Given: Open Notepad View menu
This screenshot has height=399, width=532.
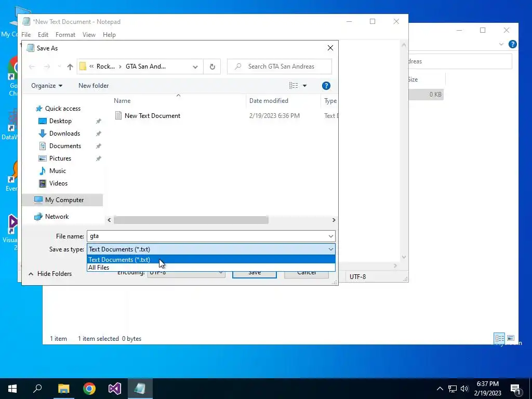Looking at the screenshot, I should (89, 35).
